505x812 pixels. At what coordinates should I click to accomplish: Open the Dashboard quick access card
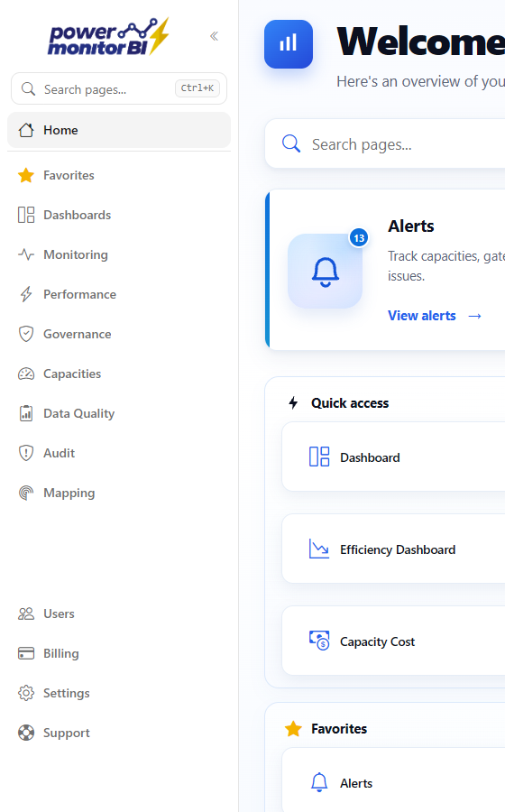pos(393,457)
